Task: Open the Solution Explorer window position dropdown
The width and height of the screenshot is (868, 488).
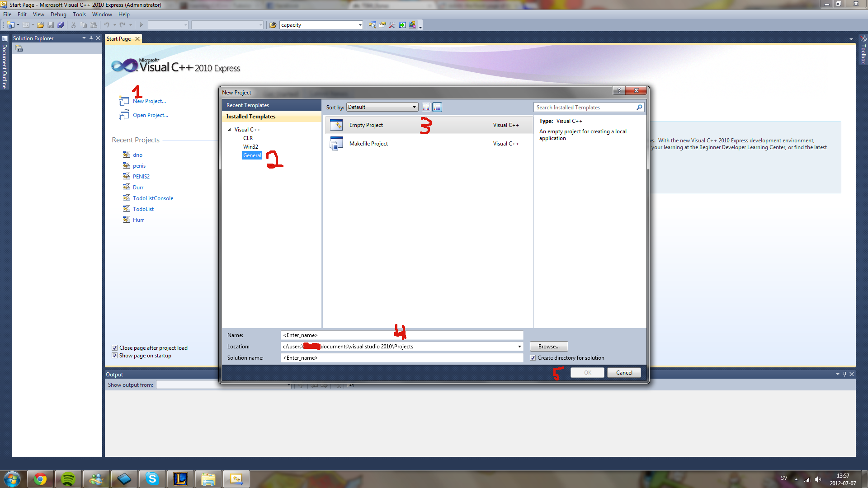Action: (84, 38)
